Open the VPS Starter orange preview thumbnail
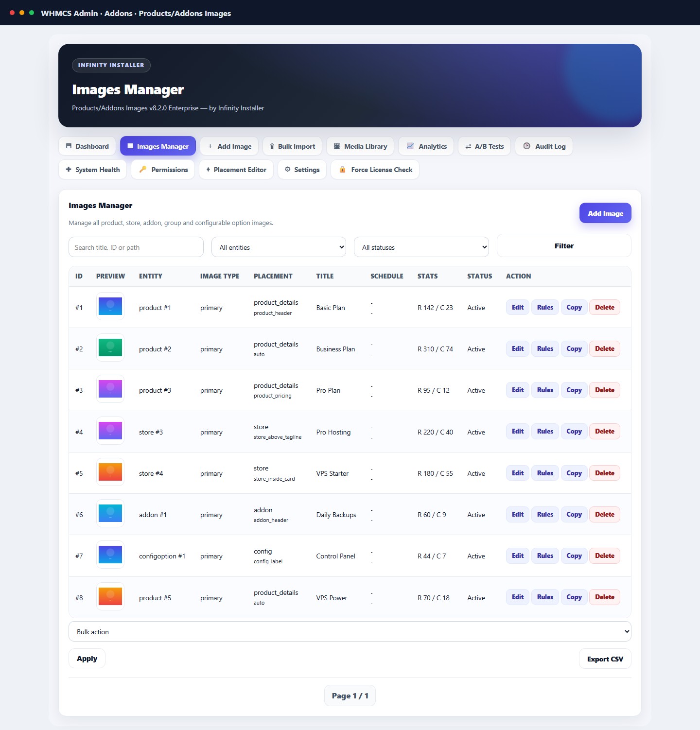Screen dimensions: 700x730 [110, 472]
